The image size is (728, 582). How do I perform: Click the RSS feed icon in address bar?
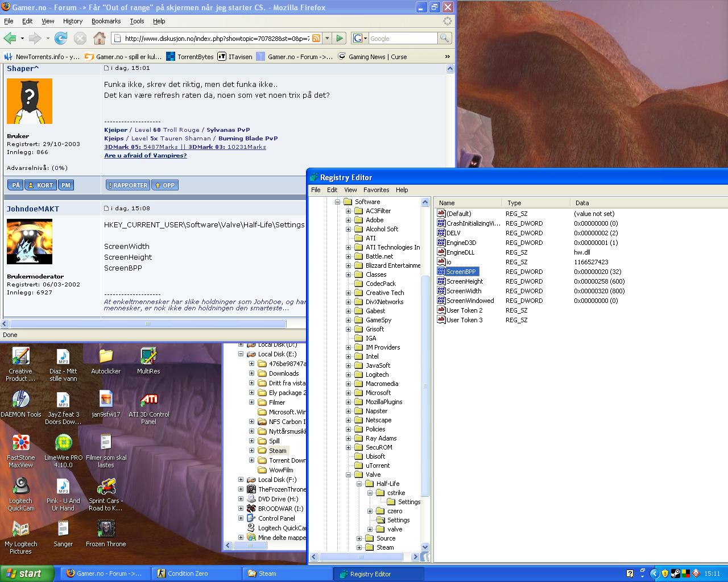[316, 38]
